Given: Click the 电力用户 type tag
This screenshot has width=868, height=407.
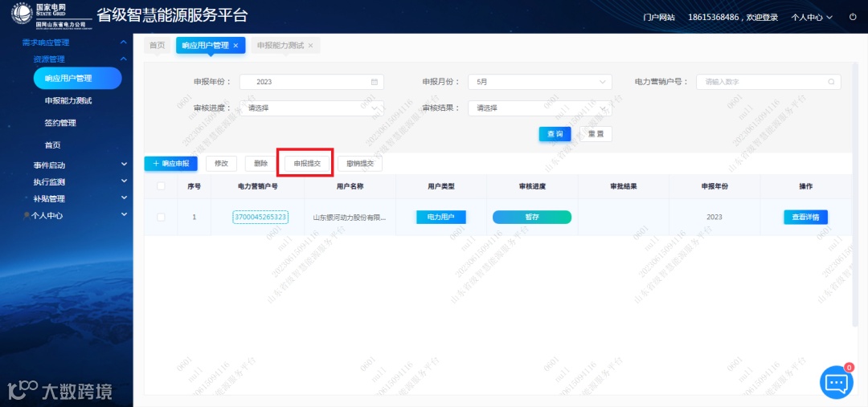Looking at the screenshot, I should pos(441,218).
